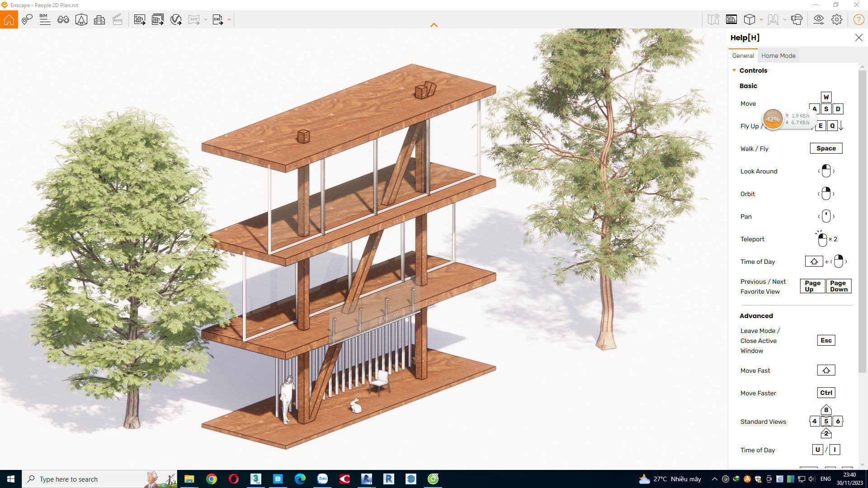The image size is (868, 488).
Task: Click scroll down arrow of Help panel
Action: point(862,464)
